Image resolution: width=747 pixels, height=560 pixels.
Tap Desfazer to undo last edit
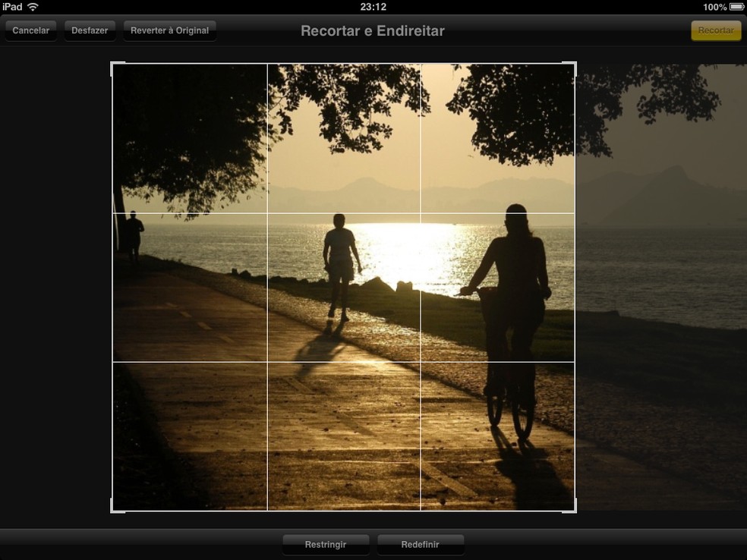(89, 30)
